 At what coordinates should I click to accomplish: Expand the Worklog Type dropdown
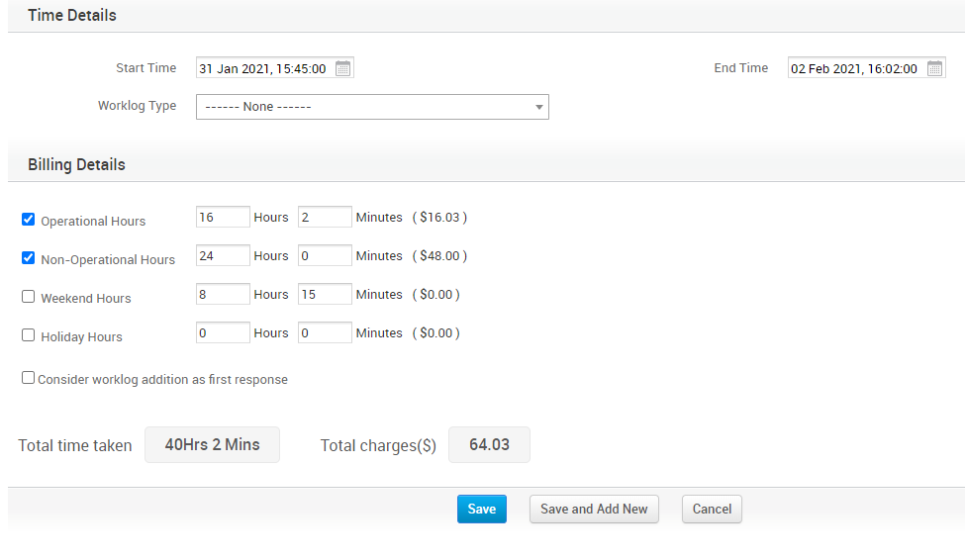pos(372,107)
